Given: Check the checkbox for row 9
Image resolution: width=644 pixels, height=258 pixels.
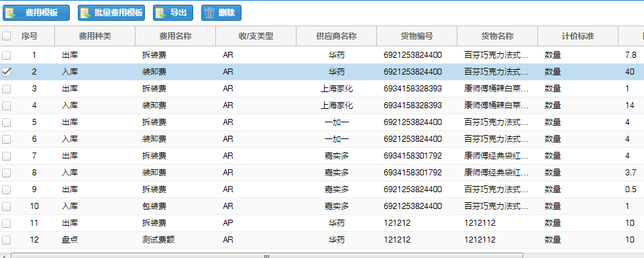Looking at the screenshot, I should [x=7, y=189].
